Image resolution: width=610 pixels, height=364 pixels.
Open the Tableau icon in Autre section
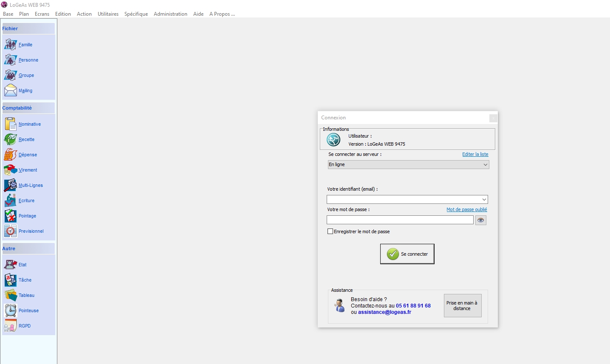coord(11,295)
